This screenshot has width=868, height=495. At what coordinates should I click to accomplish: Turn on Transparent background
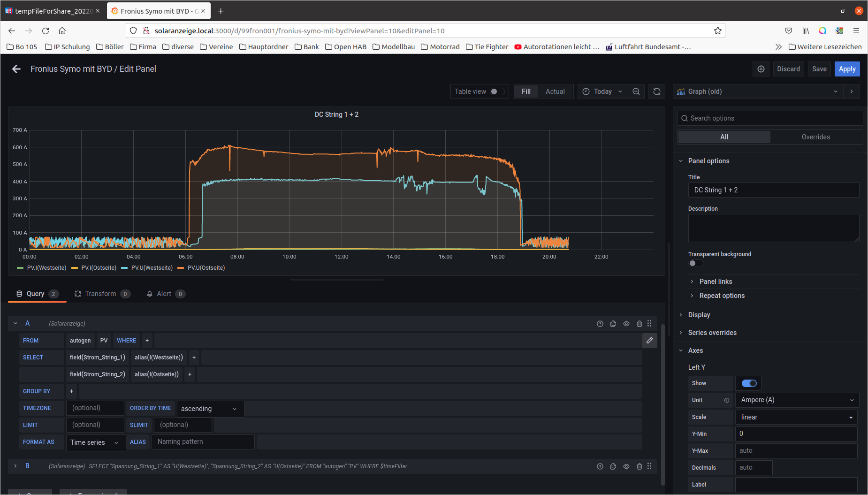pos(695,263)
